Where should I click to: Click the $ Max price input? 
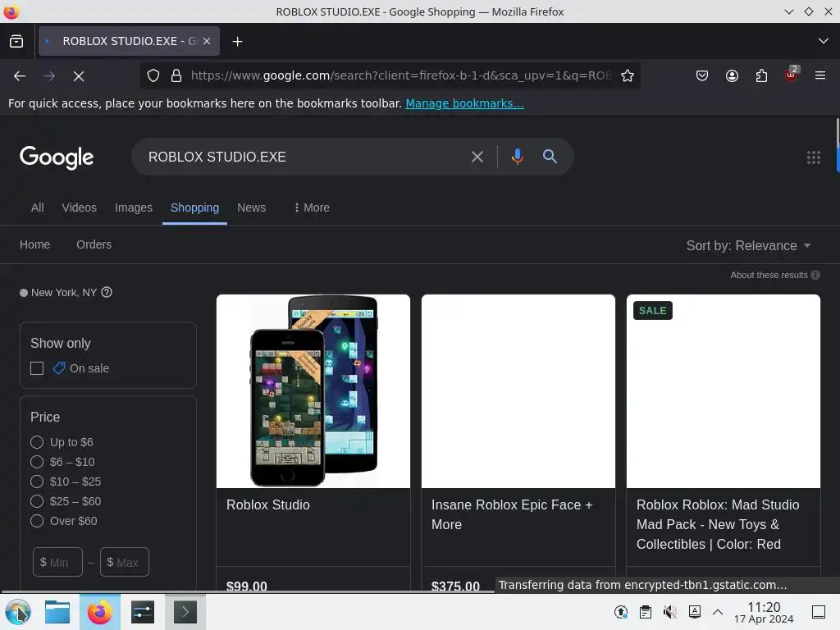tap(125, 562)
